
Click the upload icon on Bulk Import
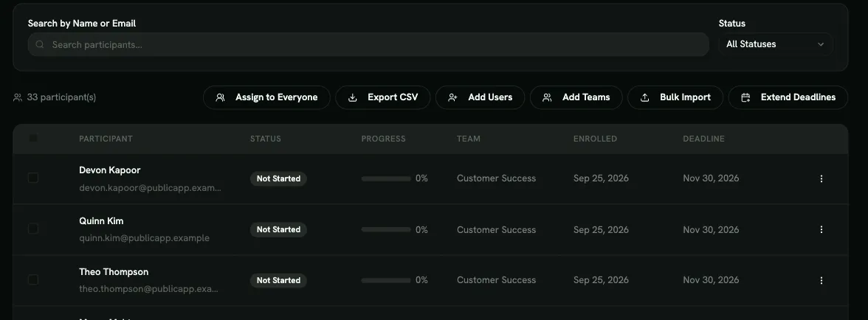645,97
